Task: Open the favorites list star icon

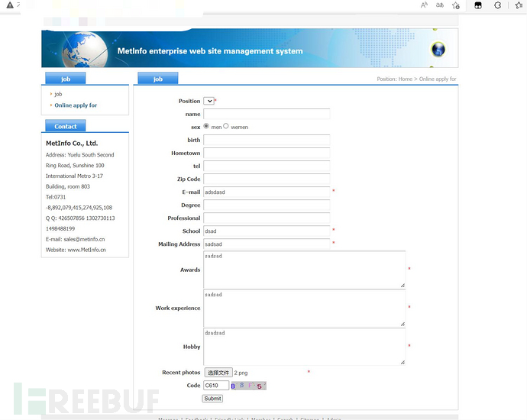Action: (x=519, y=5)
